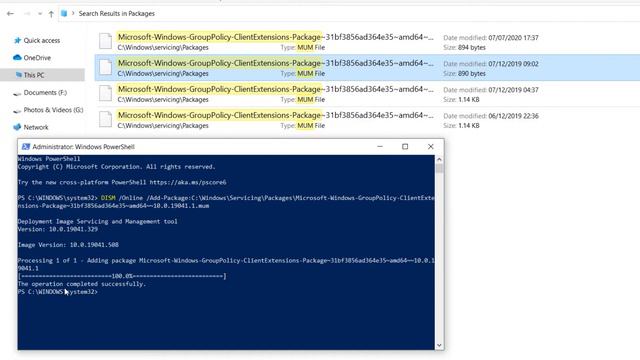Open Documents (F:) drive
Screen dimensions: 640x360
click(45, 93)
